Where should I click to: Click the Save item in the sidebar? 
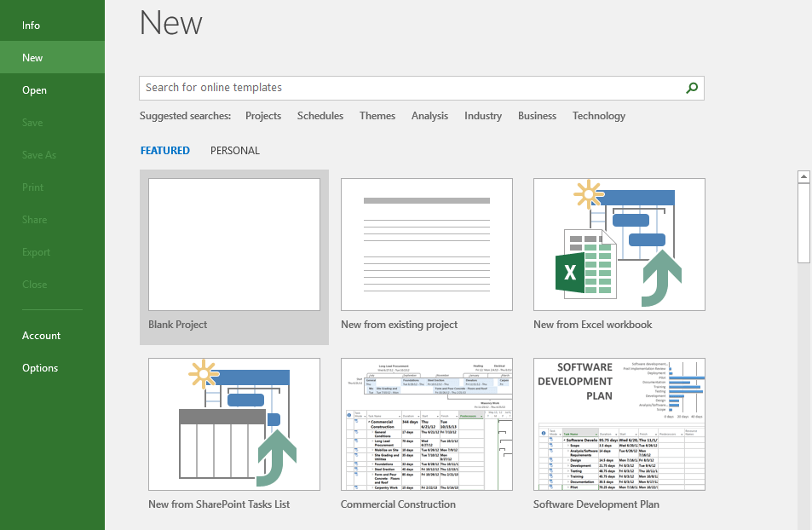click(x=52, y=122)
